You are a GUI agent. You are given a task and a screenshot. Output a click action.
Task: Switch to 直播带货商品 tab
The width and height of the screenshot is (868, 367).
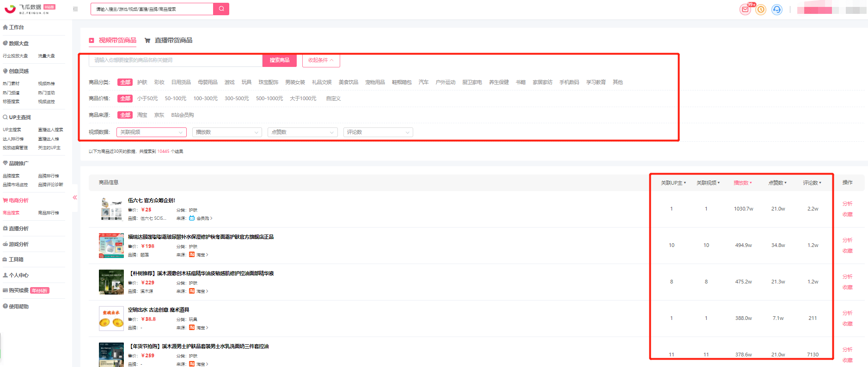(169, 40)
